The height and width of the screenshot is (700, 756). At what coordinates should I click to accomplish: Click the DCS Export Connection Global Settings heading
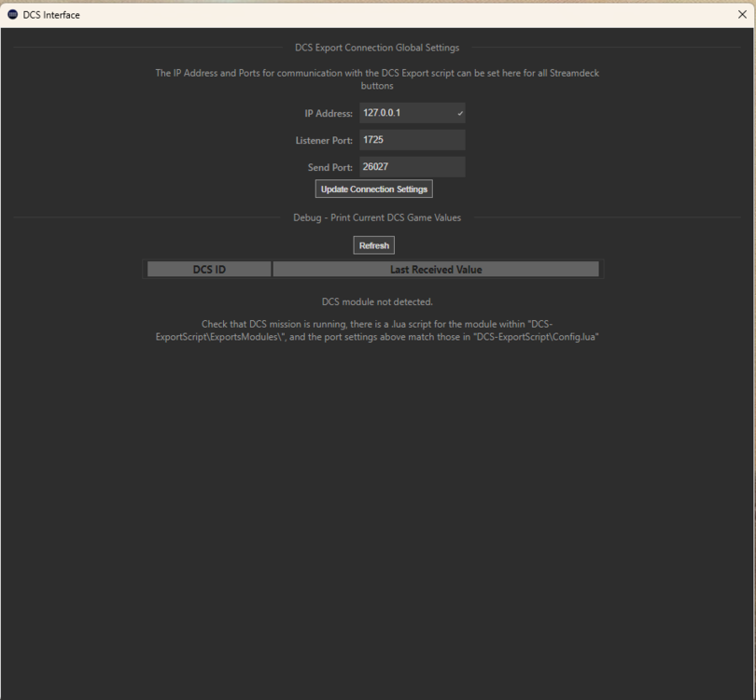[x=377, y=48]
